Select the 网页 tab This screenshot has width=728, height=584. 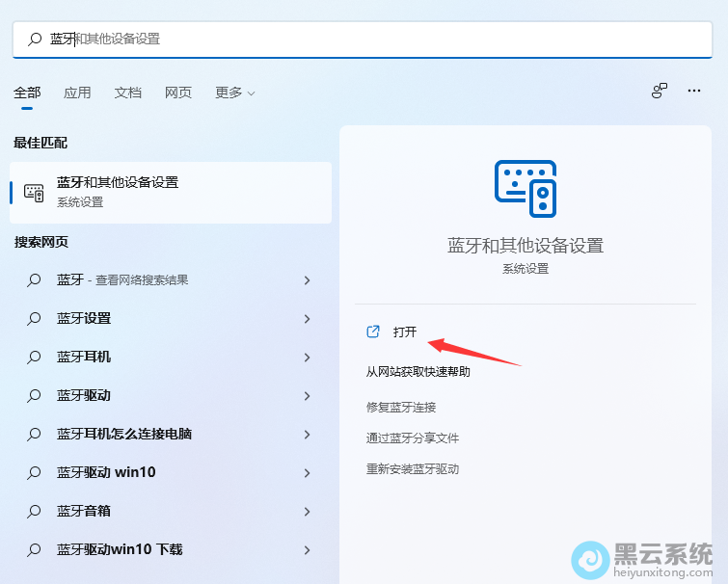click(x=178, y=93)
